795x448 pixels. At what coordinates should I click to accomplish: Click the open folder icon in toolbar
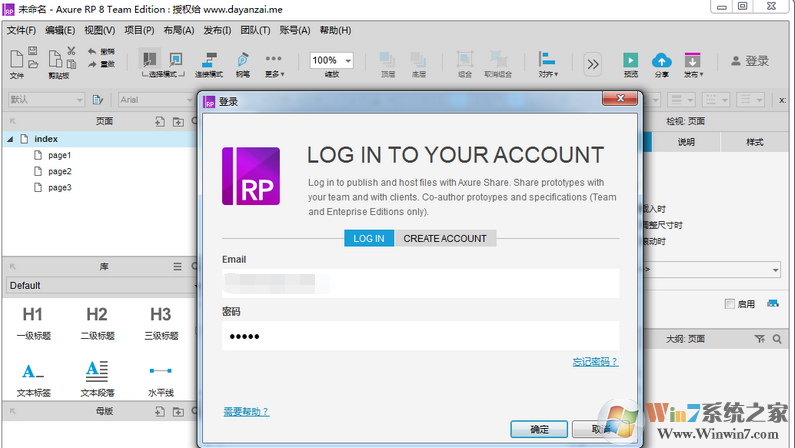[x=33, y=64]
